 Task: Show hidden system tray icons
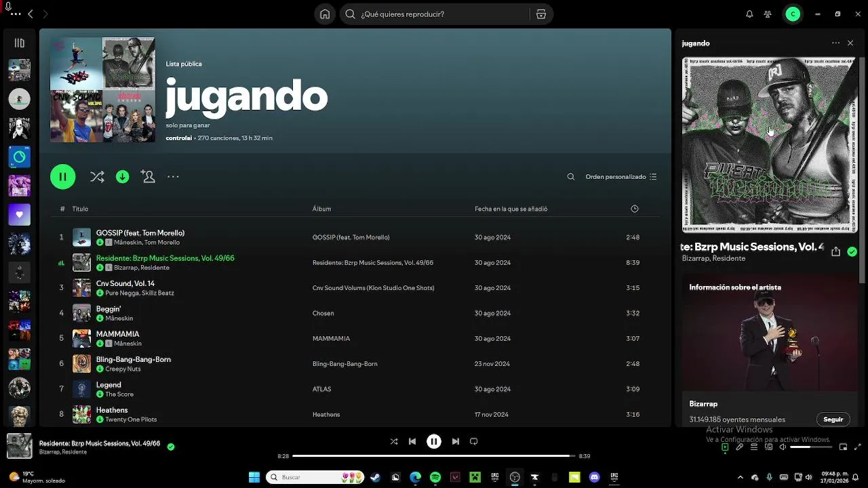740,477
